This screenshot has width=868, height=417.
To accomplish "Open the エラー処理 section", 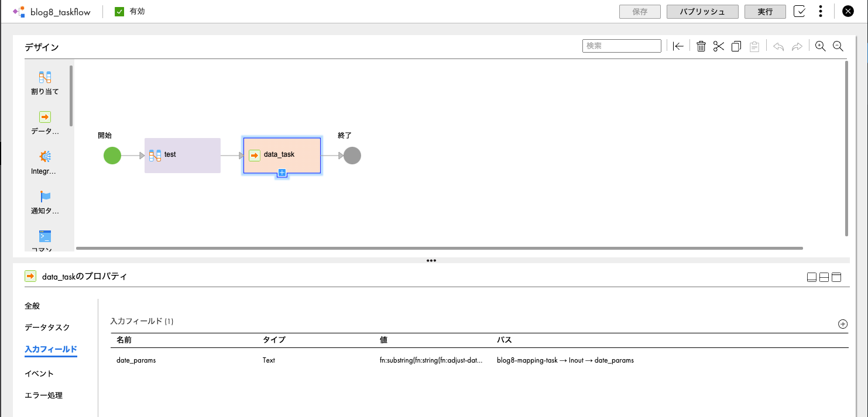I will pyautogui.click(x=42, y=395).
